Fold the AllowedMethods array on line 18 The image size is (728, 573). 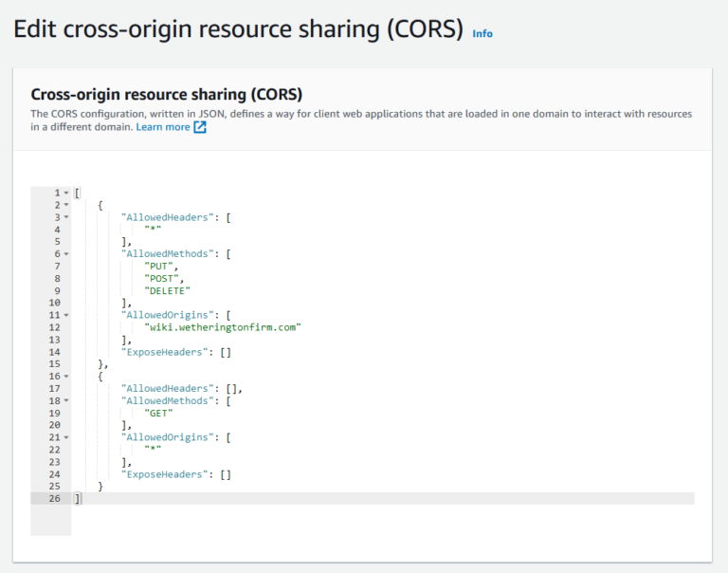click(x=65, y=401)
